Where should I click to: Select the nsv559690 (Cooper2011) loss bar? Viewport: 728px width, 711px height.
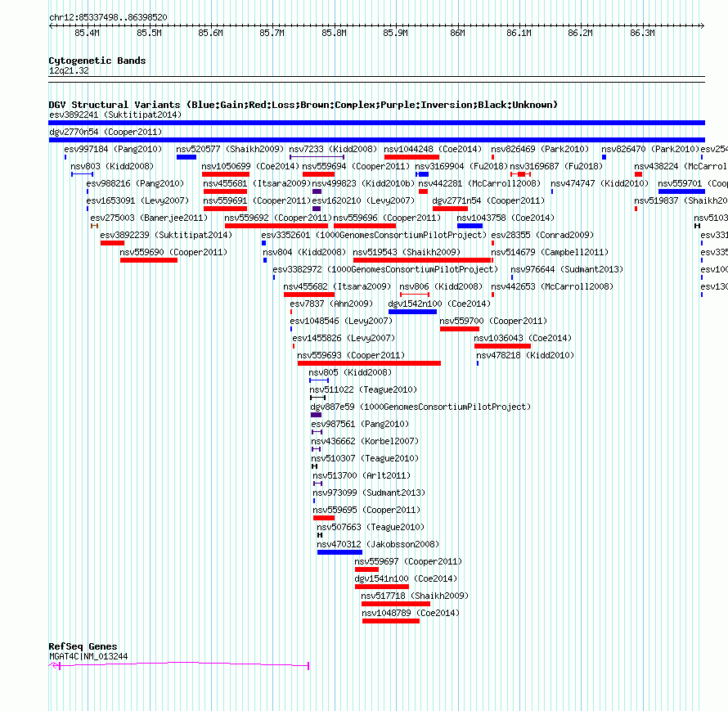coord(149,260)
